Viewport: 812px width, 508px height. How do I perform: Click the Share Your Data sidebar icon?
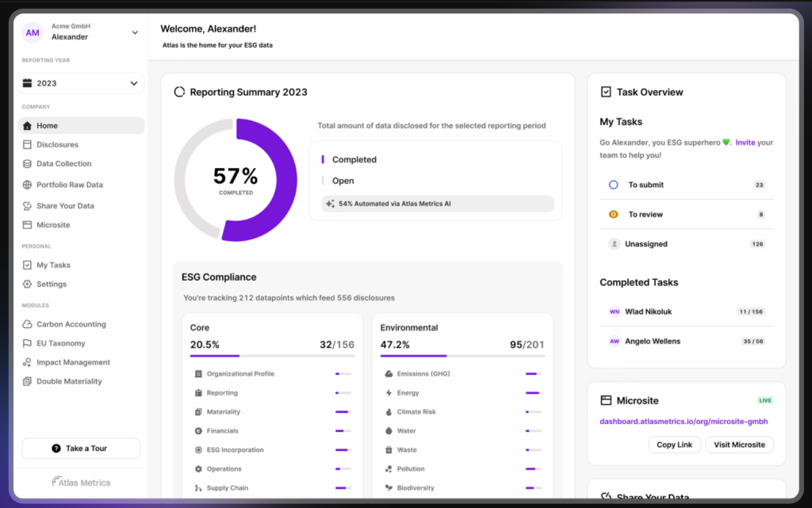28,206
